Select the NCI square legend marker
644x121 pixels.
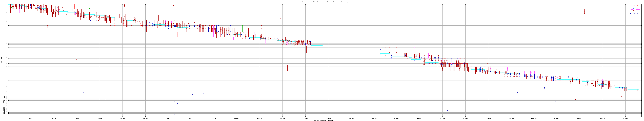tap(638, 8)
